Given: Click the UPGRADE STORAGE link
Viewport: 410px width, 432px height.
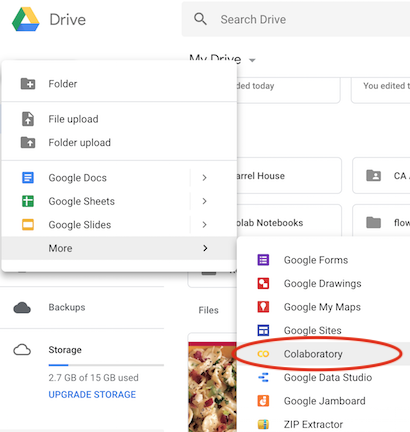Looking at the screenshot, I should coord(92,395).
